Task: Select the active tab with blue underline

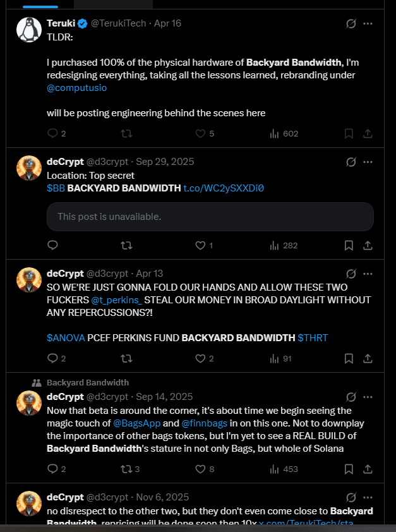Action: coord(40,4)
